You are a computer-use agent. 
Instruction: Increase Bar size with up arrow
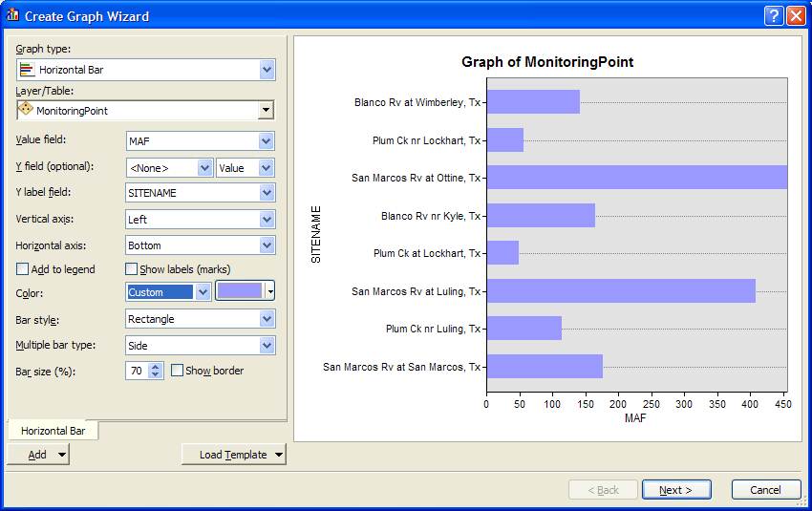[x=157, y=366]
